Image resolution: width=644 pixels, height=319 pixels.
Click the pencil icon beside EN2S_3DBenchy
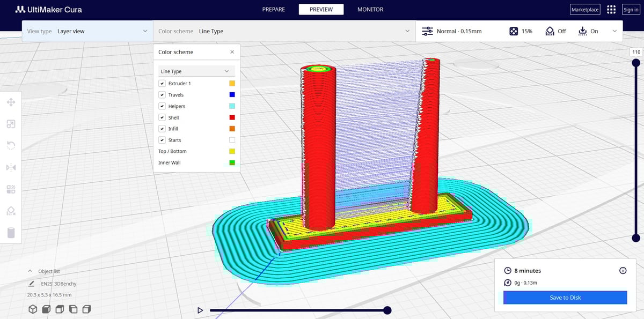pyautogui.click(x=32, y=284)
